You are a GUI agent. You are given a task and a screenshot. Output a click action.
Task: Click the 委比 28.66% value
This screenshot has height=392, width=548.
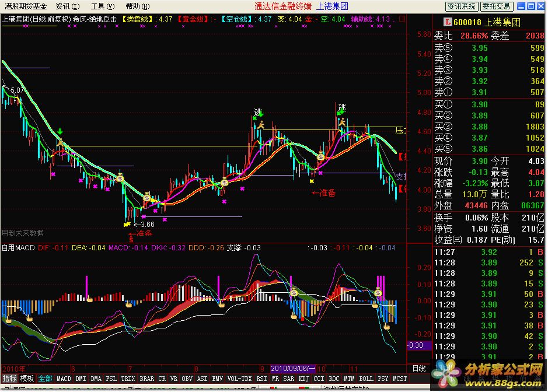pos(474,36)
